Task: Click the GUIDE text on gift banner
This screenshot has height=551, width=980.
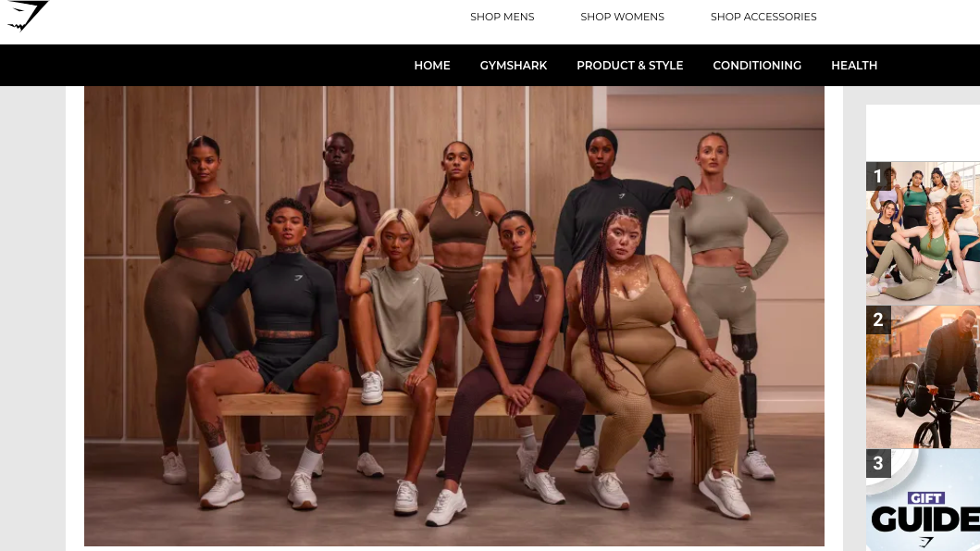Action: pos(925,520)
